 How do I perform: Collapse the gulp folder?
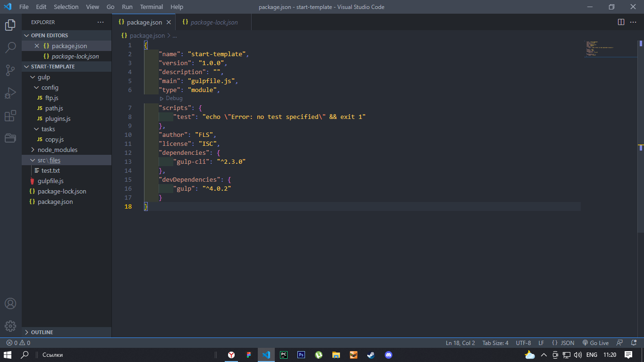pyautogui.click(x=67, y=77)
